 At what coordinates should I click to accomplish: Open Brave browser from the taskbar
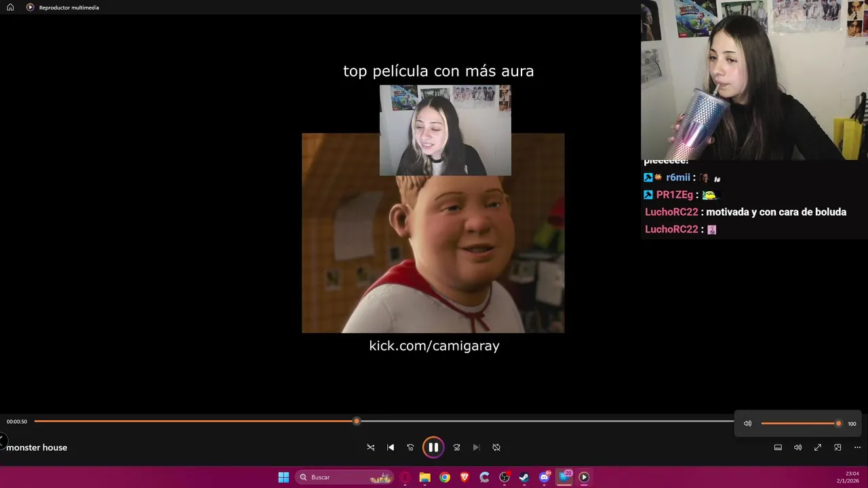tap(465, 477)
